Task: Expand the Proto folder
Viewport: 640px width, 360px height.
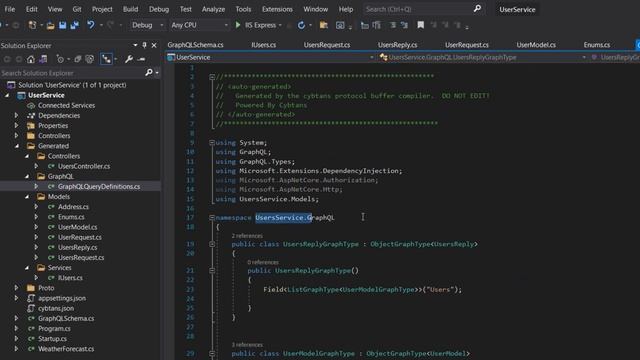Action: 16,288
